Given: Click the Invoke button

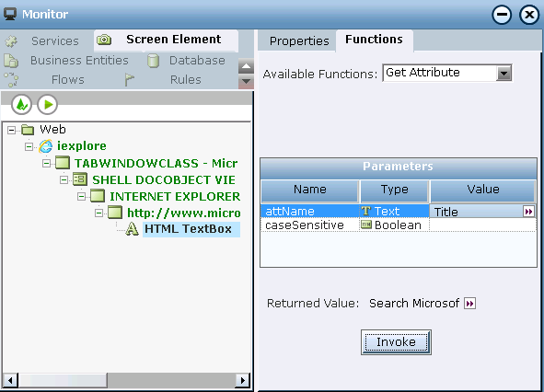Looking at the screenshot, I should click(x=396, y=342).
